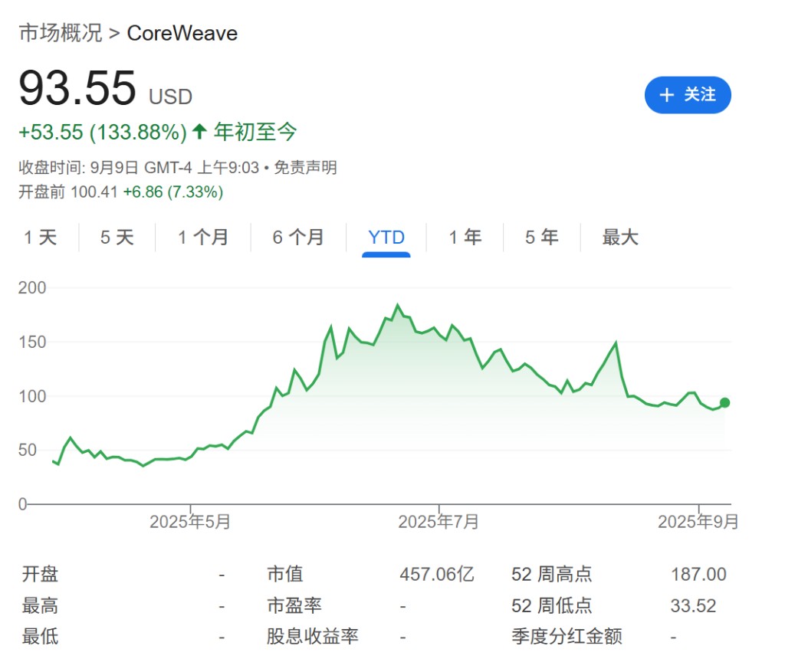This screenshot has height=672, width=785.
Task: Switch to 1 个月 range tab
Action: 202,238
